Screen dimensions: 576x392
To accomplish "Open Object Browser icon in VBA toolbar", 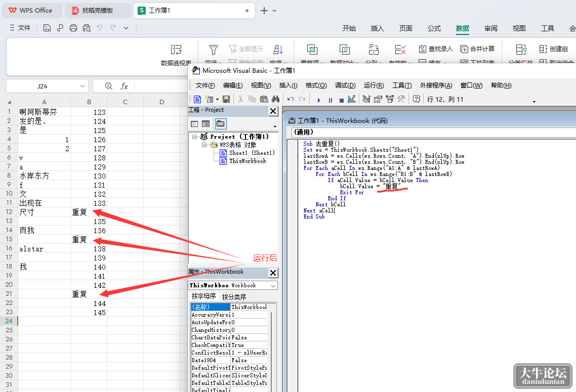I will [389, 99].
